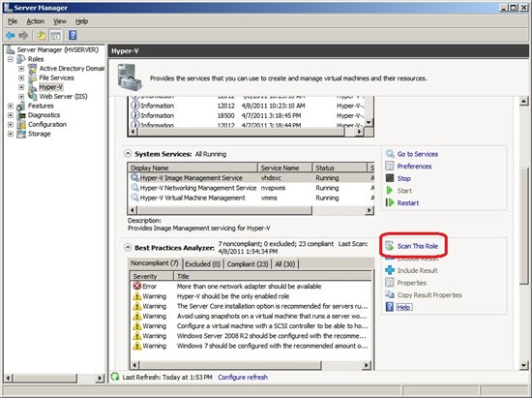532x398 pixels.
Task: Click the red Error icon in results list
Action: pyautogui.click(x=137, y=286)
